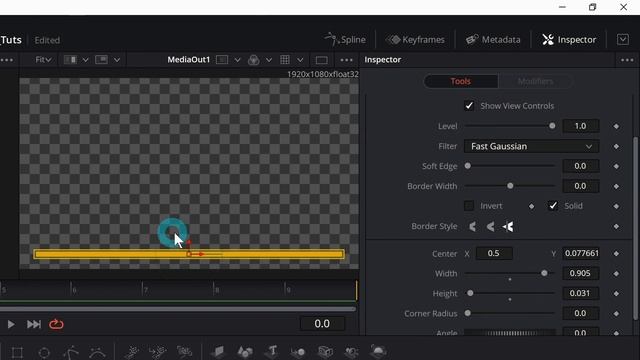Add a Text 3D node

coord(272,351)
